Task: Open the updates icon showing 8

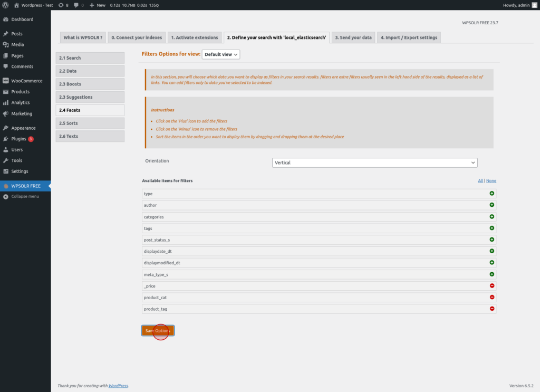Action: [63, 5]
